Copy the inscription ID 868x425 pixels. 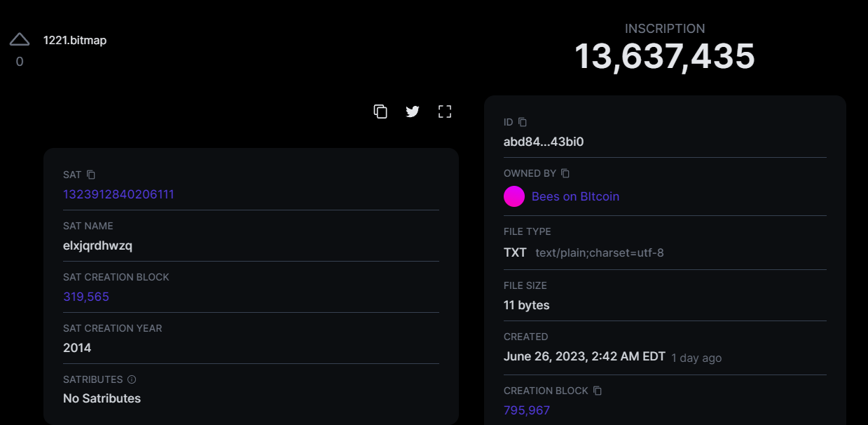click(523, 122)
